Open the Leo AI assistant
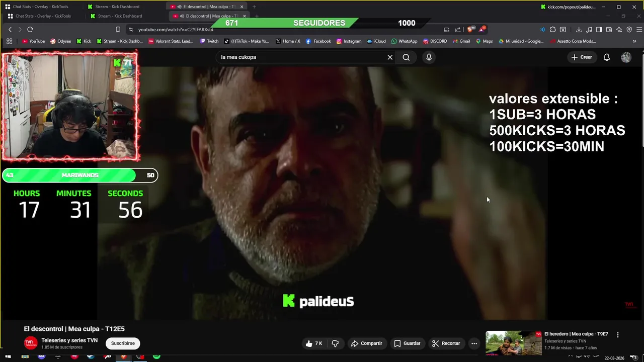The image size is (644, 362). (619, 30)
